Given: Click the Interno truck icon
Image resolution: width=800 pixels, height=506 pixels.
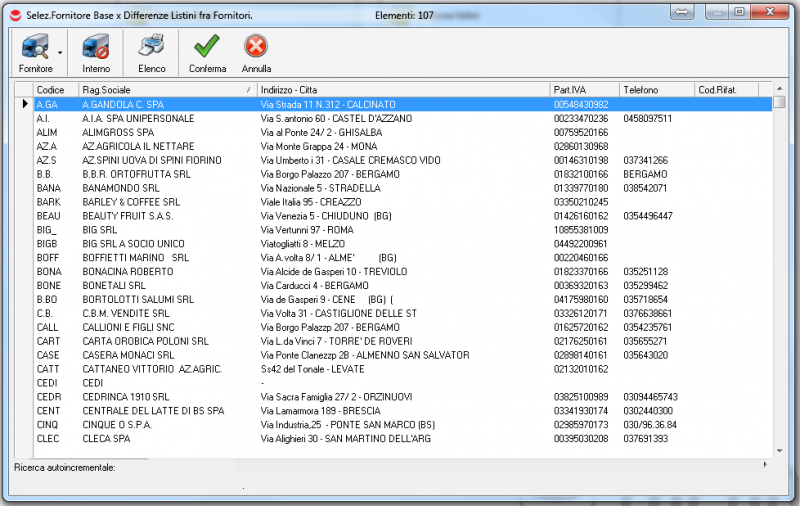Looking at the screenshot, I should tap(96, 47).
